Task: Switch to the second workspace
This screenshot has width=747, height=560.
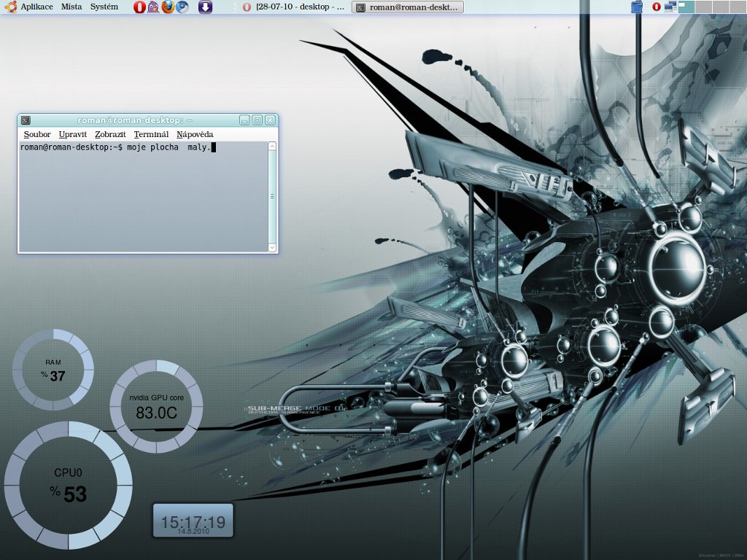Action: click(703, 7)
